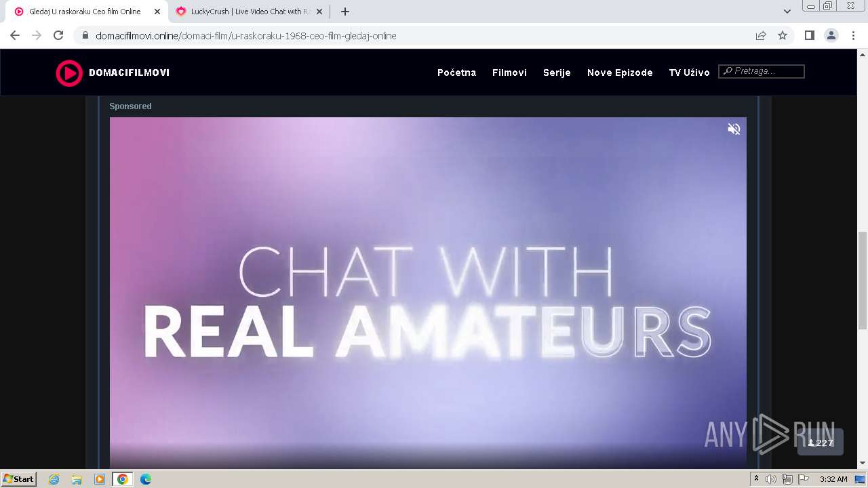Viewport: 868px width, 488px height.
Task: Bookmark this page with star
Action: tap(783, 36)
